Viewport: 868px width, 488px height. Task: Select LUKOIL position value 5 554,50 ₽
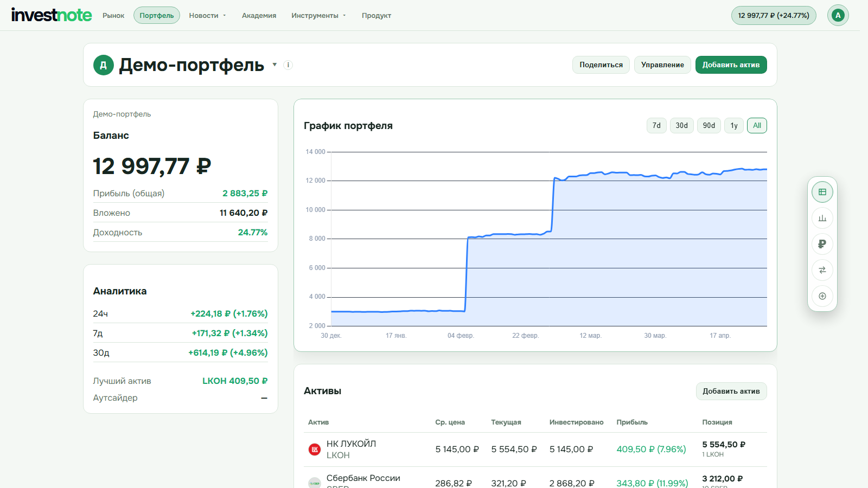coord(724,445)
